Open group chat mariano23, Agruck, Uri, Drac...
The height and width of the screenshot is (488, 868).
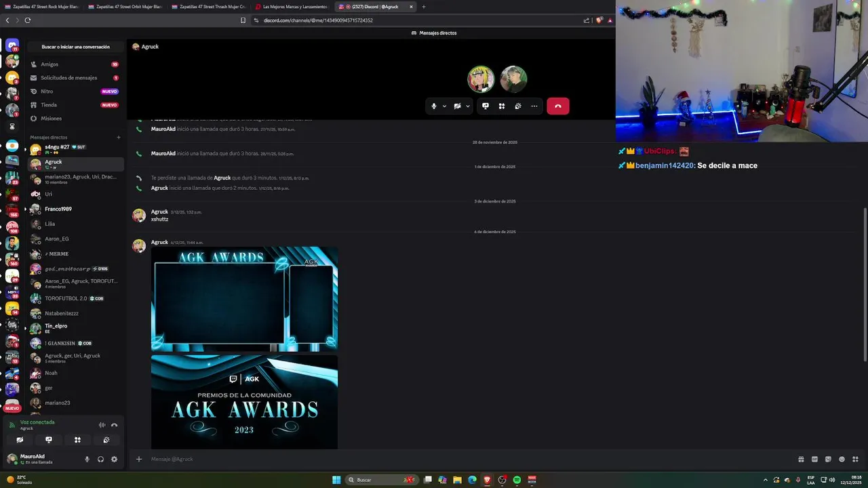(75, 179)
